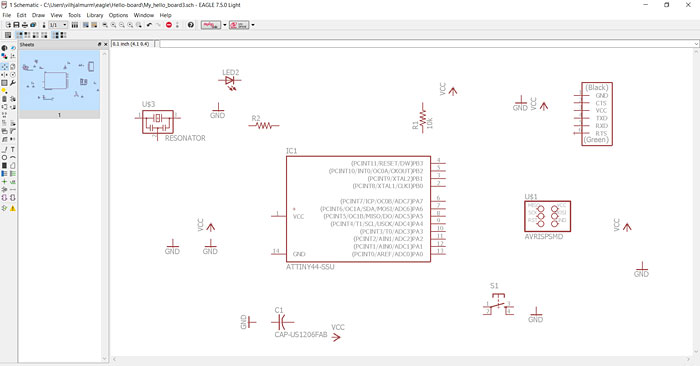Click the Sheets panel scroll-down arrow
The height and width of the screenshot is (366, 700).
tap(105, 358)
